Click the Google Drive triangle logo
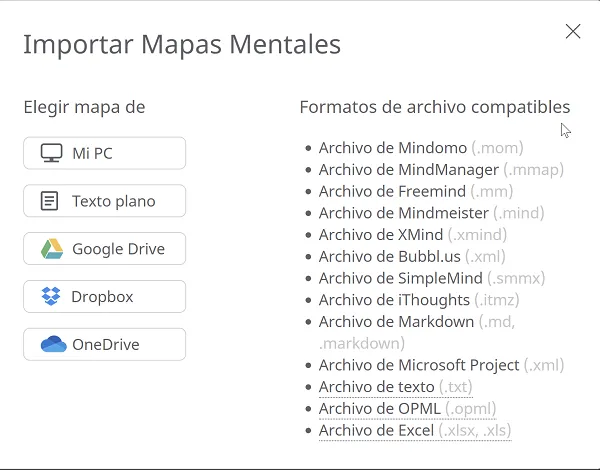This screenshot has height=470, width=600. pos(52,249)
